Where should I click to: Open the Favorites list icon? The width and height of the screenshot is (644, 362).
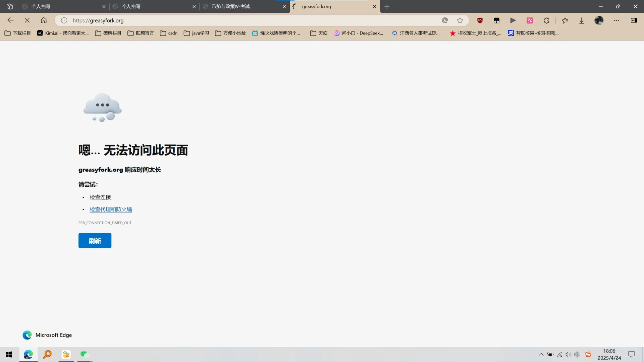(565, 20)
